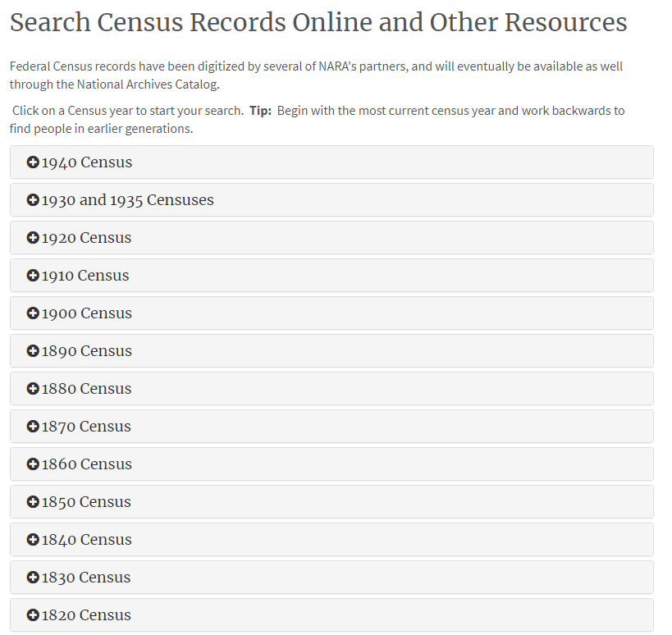Image resolution: width=672 pixels, height=635 pixels.
Task: Select the "1890 Census" heading text
Action: [x=87, y=351]
